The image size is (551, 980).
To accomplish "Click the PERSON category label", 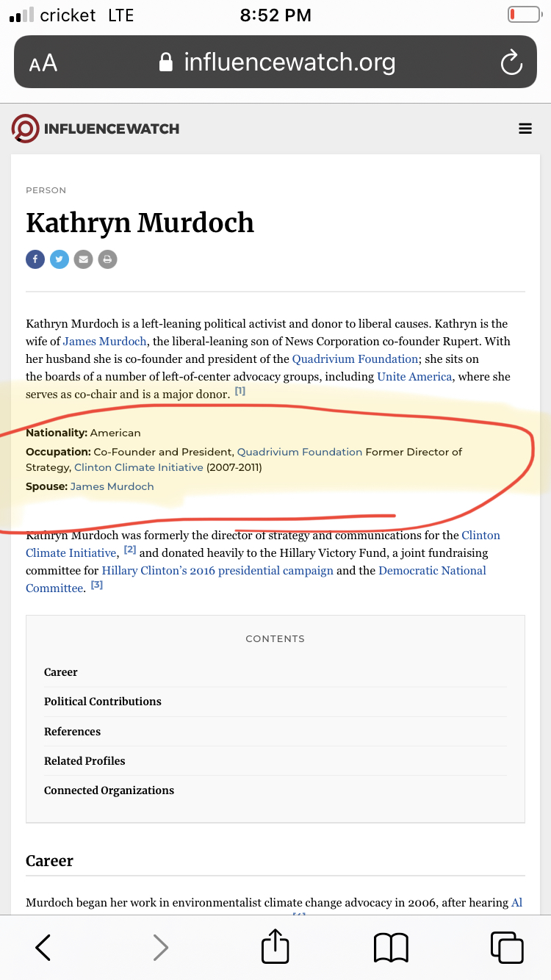I will [46, 190].
